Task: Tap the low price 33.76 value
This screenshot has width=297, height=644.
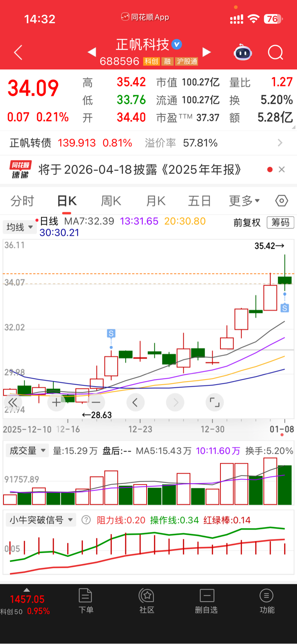Action: click(x=131, y=100)
